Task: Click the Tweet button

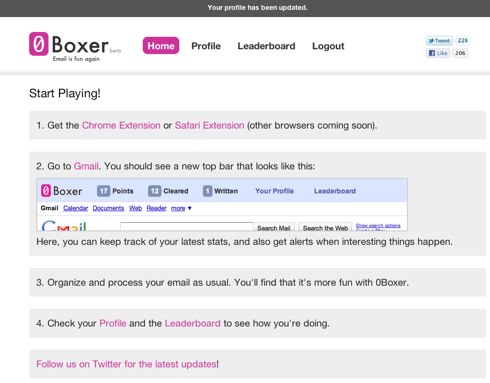Action: click(x=439, y=41)
